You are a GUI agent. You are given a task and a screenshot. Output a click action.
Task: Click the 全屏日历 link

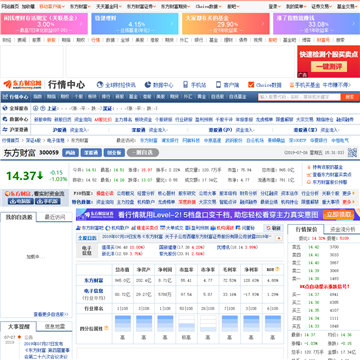pos(87,238)
